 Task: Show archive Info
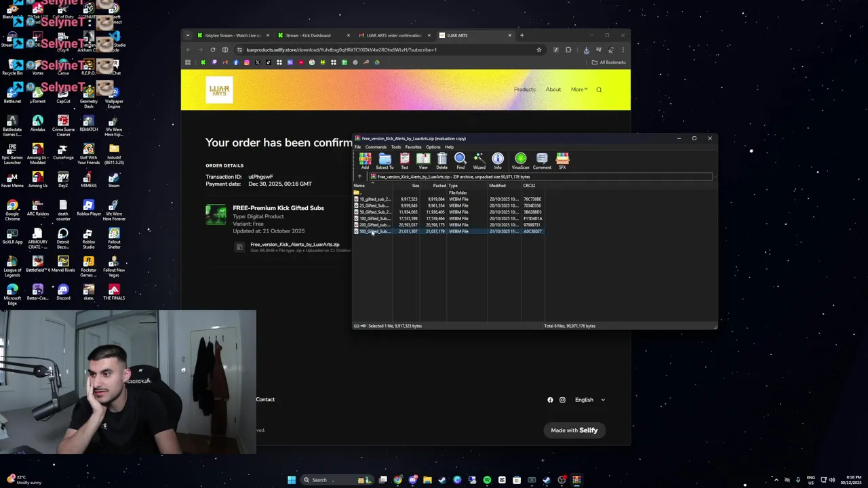(498, 161)
